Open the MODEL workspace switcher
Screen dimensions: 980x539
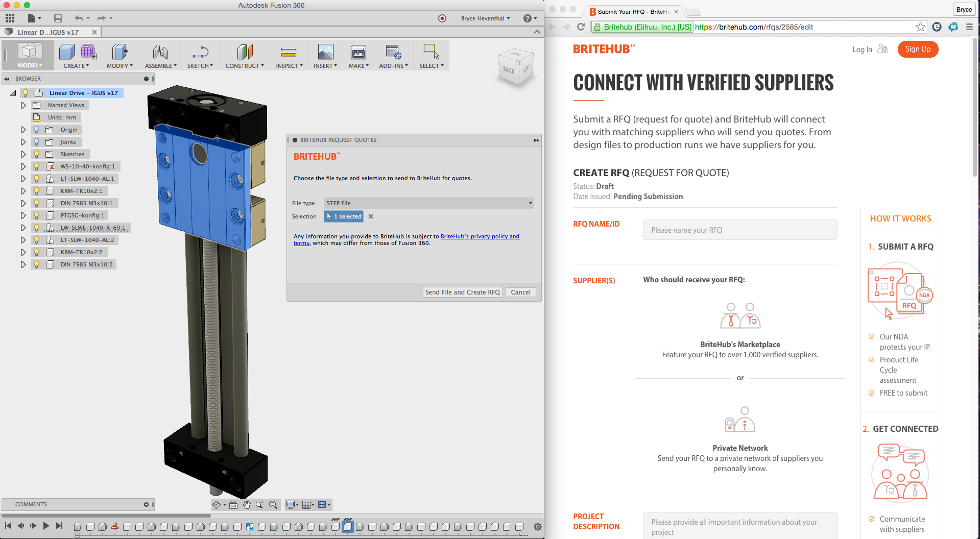(30, 55)
